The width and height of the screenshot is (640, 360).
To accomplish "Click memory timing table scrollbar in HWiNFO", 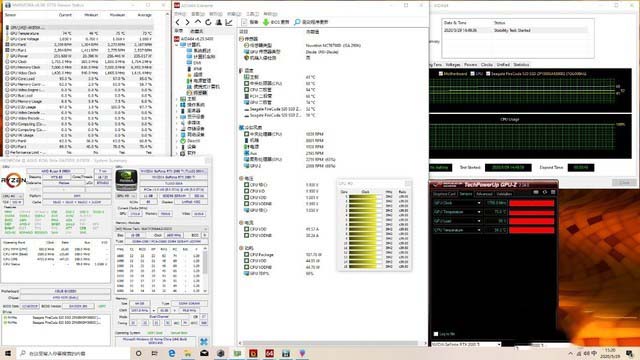I will (x=204, y=269).
